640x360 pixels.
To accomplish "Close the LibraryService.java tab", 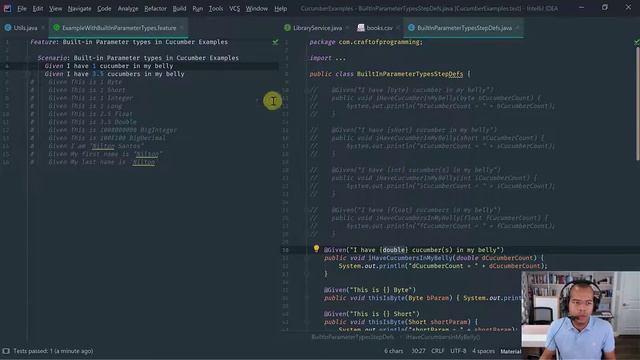I will coord(347,28).
